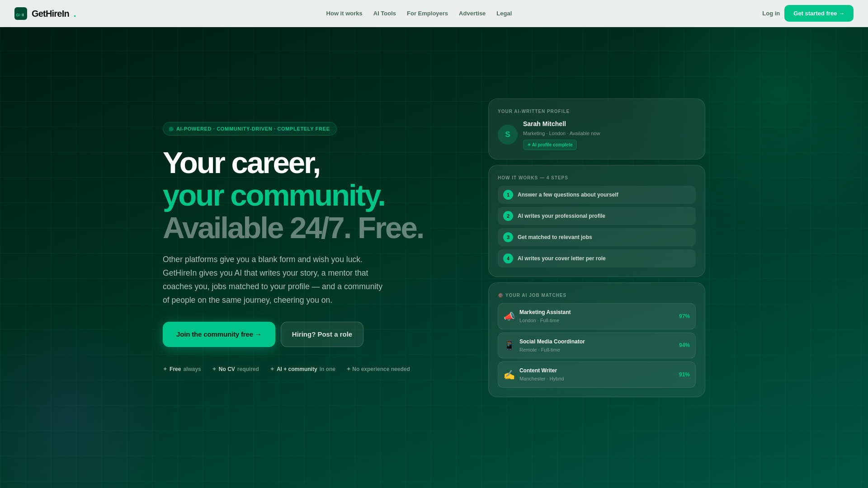Open the Advertise nav link
Viewport: 868px width, 488px height.
[x=472, y=14]
